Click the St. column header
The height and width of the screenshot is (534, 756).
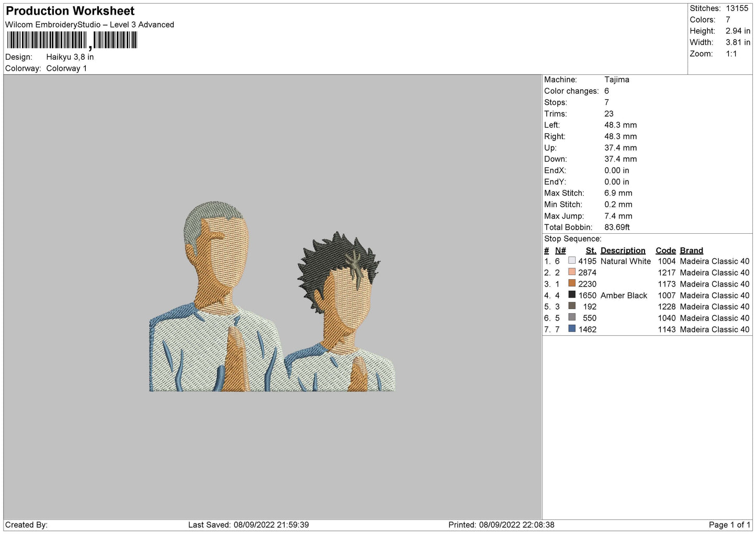click(x=591, y=251)
